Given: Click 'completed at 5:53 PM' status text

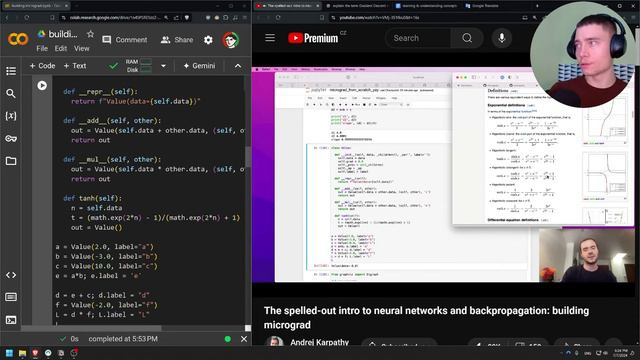Looking at the screenshot, I should [x=123, y=339].
